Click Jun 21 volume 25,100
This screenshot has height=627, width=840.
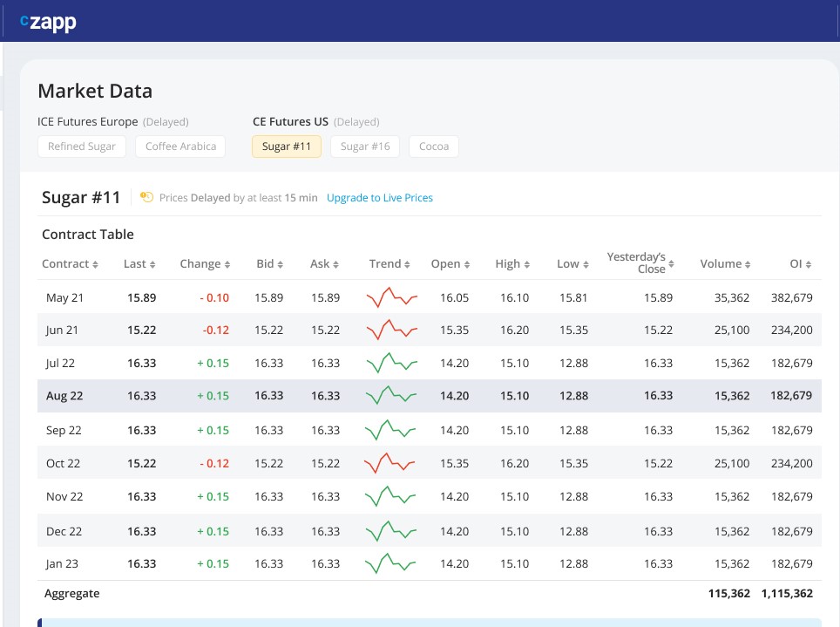(732, 331)
